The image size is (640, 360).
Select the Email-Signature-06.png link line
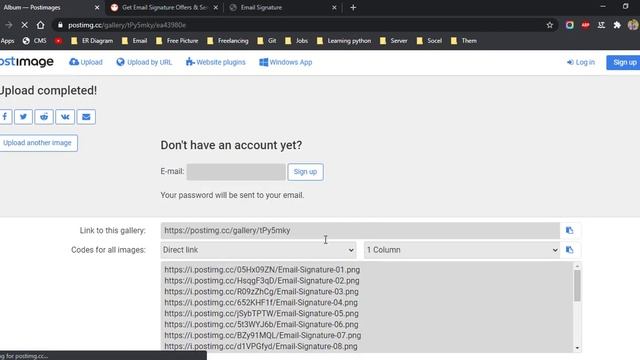(x=261, y=324)
